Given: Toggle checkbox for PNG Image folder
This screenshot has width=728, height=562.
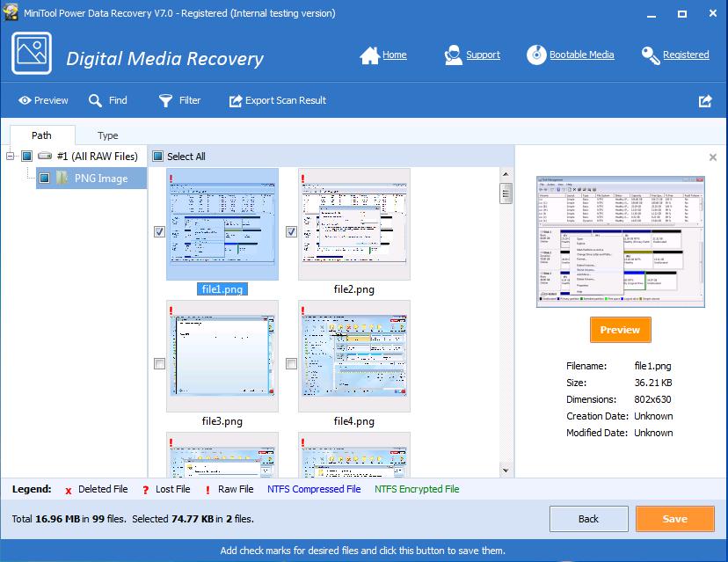Looking at the screenshot, I should [x=44, y=178].
